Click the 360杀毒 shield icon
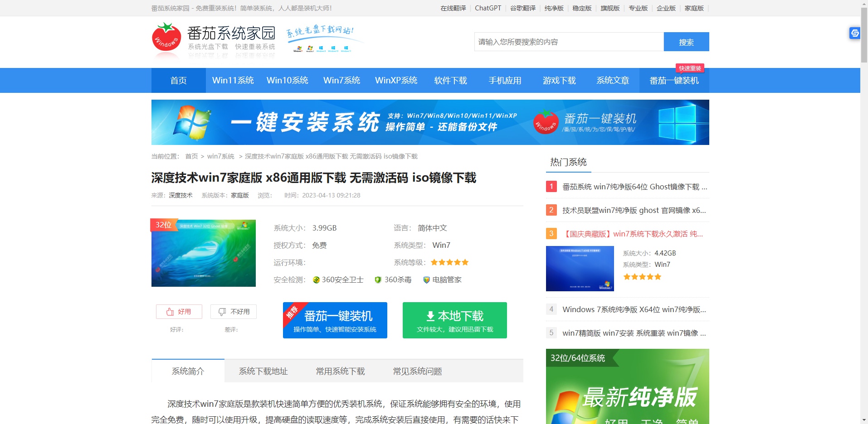The image size is (868, 424). (x=378, y=280)
